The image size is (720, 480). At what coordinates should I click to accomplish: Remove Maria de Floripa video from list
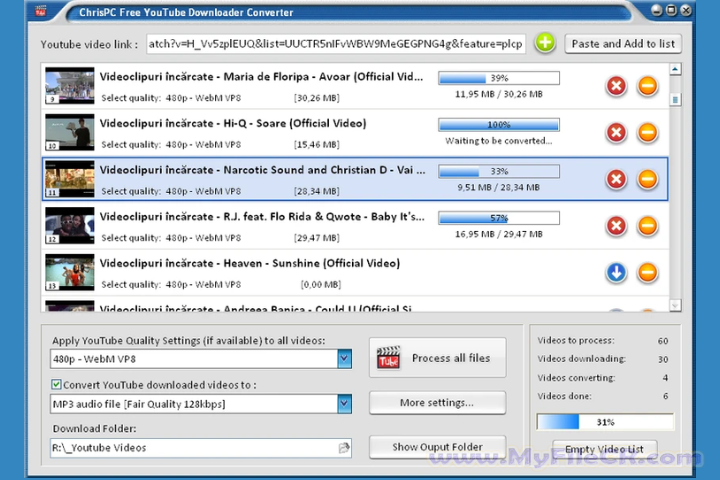647,86
